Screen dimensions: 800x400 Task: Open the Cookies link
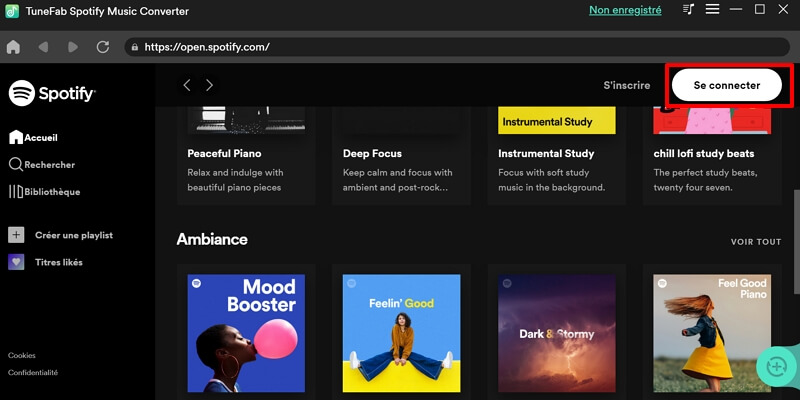point(22,355)
